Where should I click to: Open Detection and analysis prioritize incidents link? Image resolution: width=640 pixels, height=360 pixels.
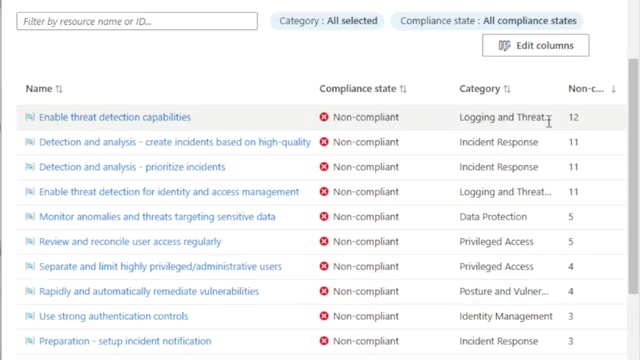click(132, 167)
